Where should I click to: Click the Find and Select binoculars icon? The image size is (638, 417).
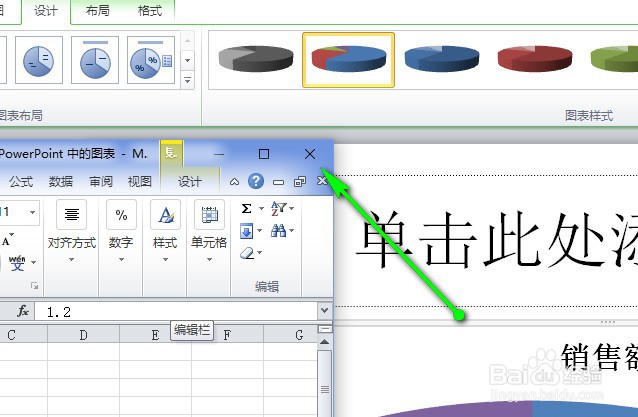click(279, 231)
